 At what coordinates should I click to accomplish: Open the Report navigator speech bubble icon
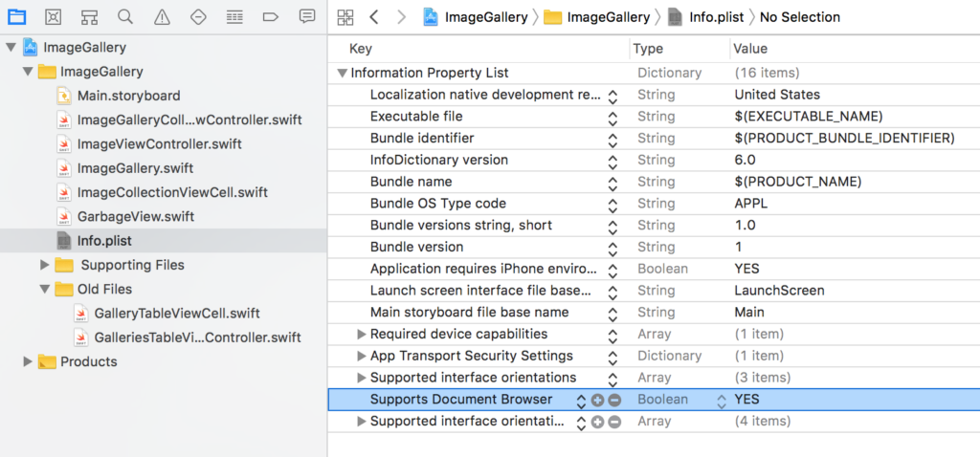click(307, 17)
